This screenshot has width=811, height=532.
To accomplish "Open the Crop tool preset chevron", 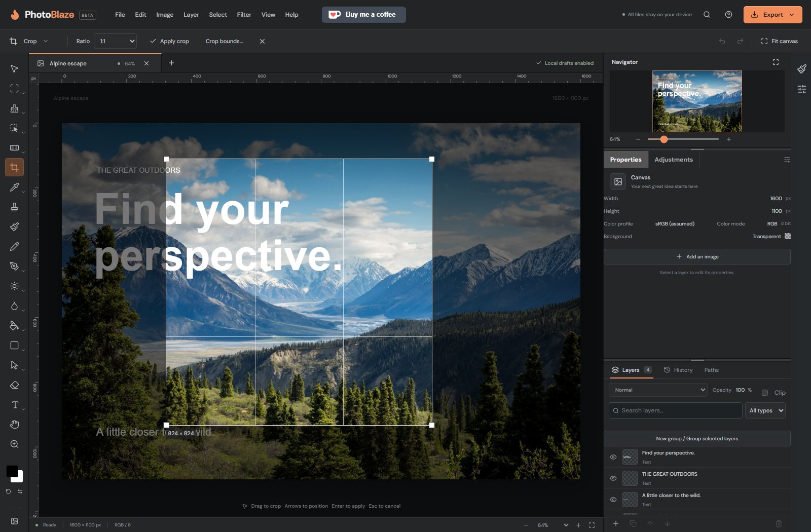I will coord(46,41).
